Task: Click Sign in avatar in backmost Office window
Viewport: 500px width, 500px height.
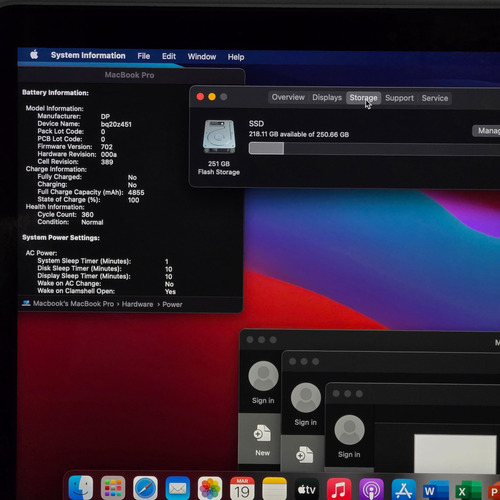Action: [x=263, y=376]
